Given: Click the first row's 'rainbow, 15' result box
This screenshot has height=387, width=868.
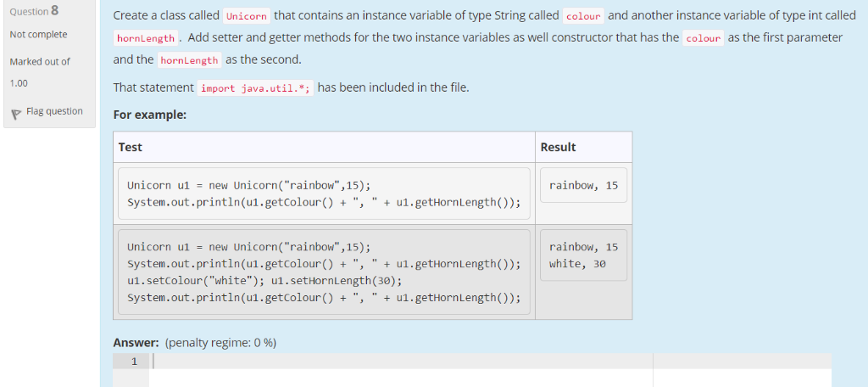Looking at the screenshot, I should click(583, 185).
